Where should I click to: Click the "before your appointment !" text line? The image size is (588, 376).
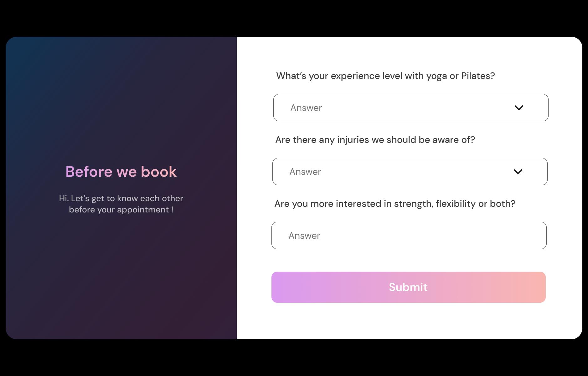(x=121, y=210)
